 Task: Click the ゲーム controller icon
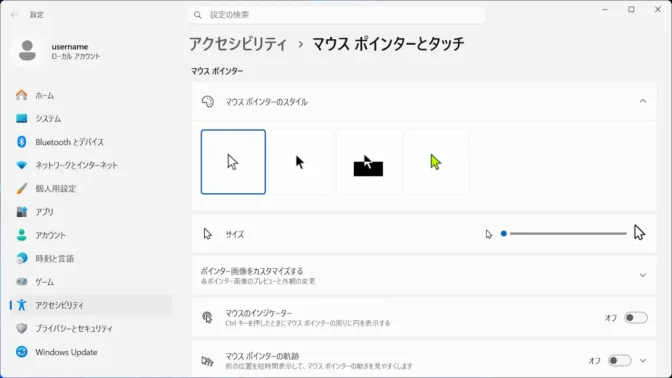pyautogui.click(x=21, y=282)
